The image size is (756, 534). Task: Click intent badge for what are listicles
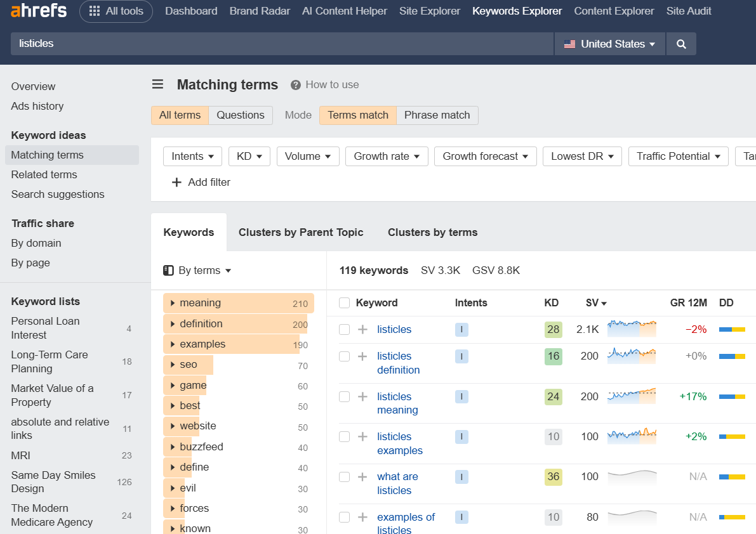pyautogui.click(x=461, y=477)
